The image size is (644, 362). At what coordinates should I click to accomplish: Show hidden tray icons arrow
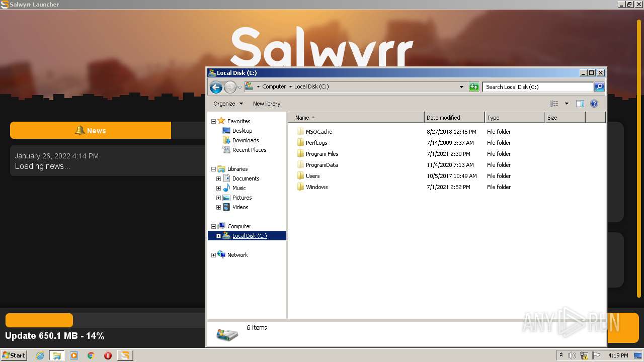(x=561, y=355)
